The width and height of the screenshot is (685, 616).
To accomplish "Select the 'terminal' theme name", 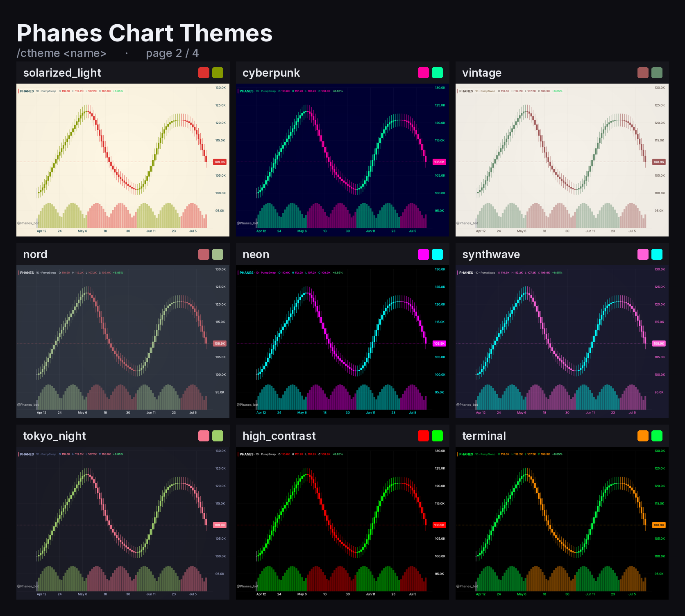I will click(x=484, y=436).
